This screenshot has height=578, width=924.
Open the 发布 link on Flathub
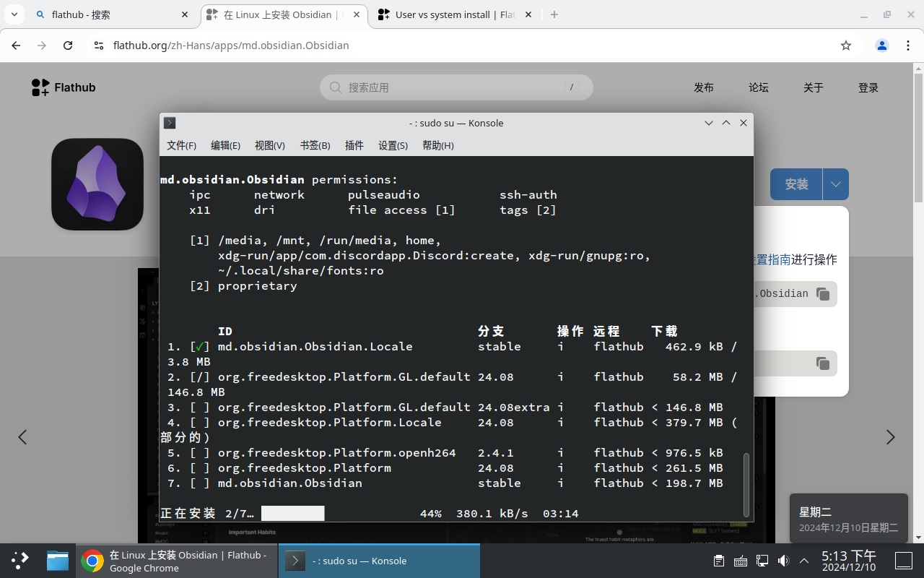click(x=704, y=87)
